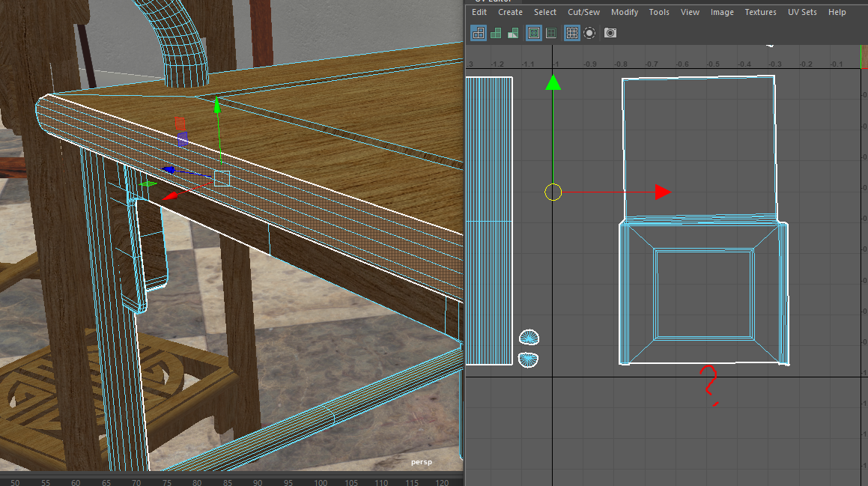The image size is (868, 486).
Task: Expand the Image menu options
Action: (x=722, y=12)
